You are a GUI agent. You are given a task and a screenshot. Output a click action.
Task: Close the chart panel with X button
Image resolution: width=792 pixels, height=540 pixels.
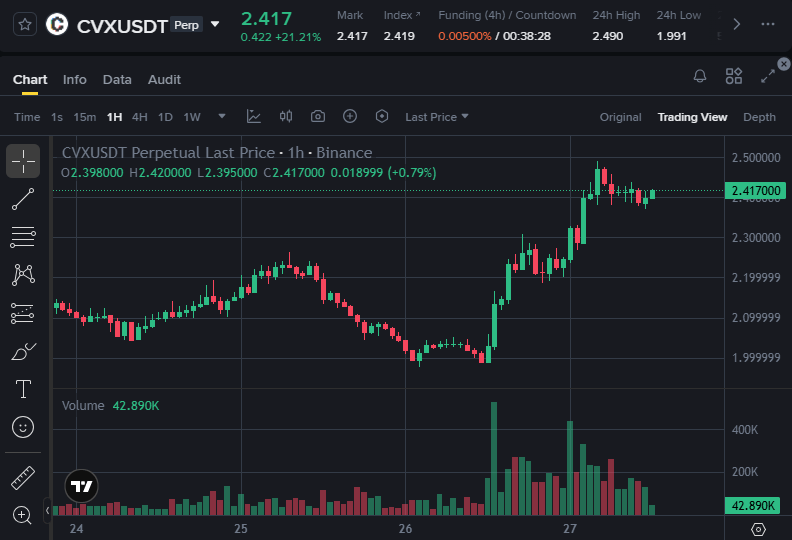783,64
